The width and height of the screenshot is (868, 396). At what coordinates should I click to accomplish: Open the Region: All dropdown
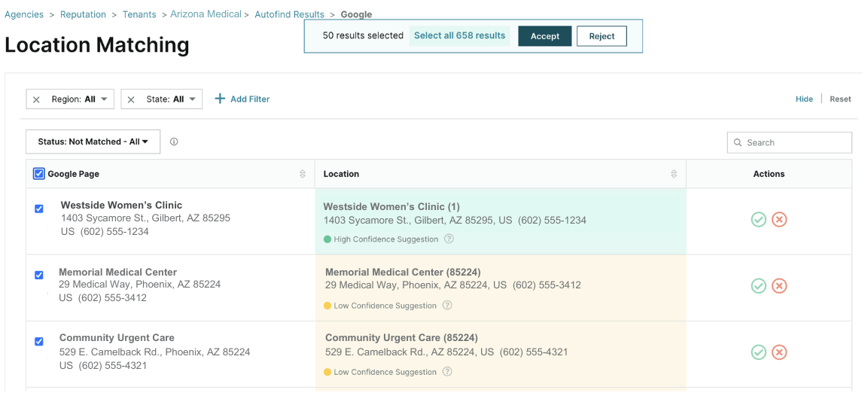(x=79, y=99)
